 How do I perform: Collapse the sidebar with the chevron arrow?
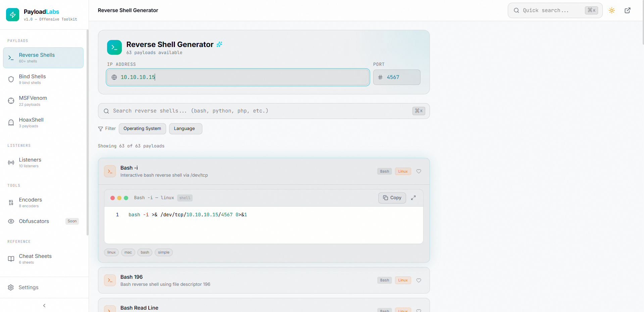(44, 306)
